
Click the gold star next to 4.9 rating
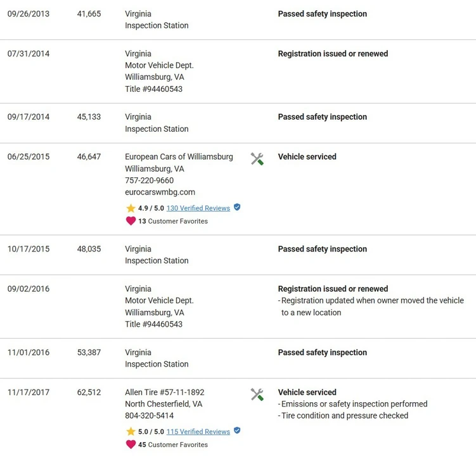[131, 208]
